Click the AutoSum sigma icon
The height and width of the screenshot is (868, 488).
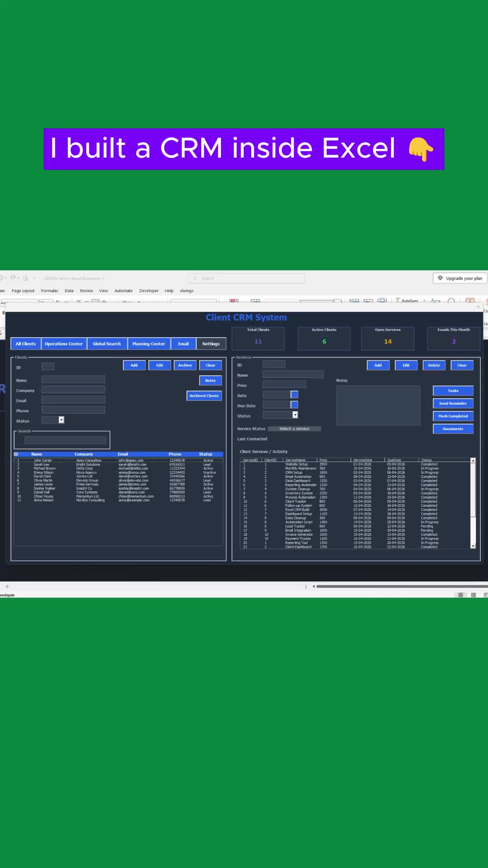[x=398, y=300]
